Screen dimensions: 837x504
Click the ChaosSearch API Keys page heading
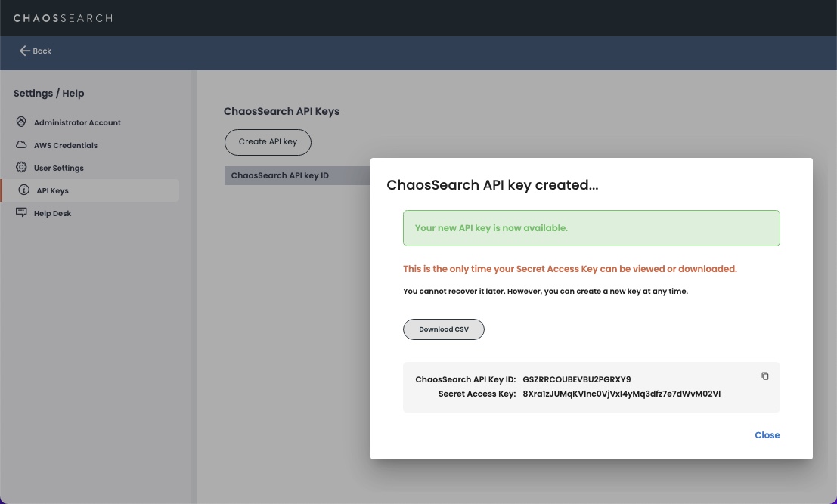281,112
